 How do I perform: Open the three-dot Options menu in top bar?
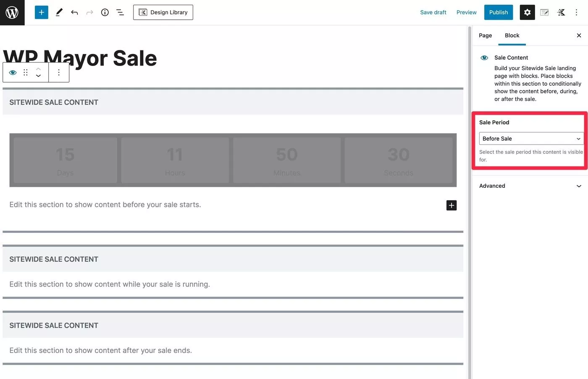[x=576, y=13]
